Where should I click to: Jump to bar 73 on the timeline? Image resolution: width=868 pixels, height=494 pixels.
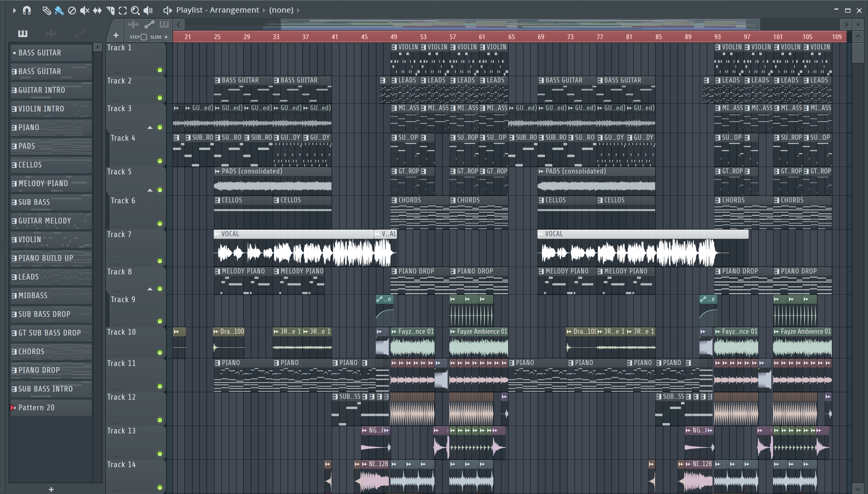point(570,37)
